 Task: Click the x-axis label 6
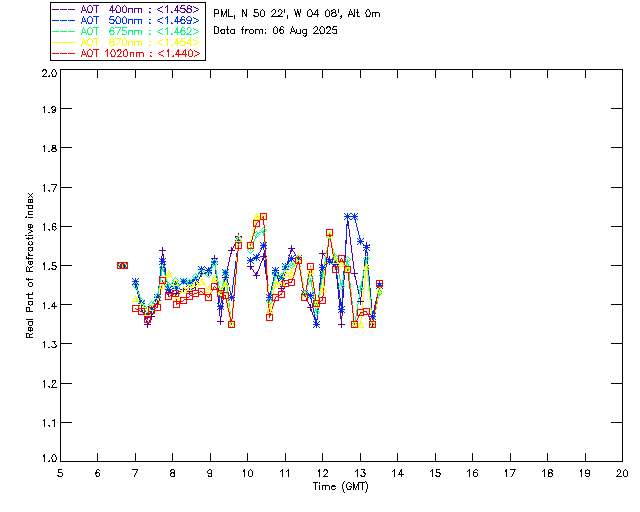click(98, 474)
